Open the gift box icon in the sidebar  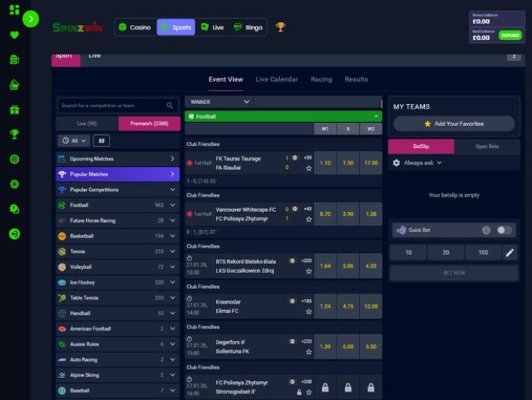pos(14,109)
